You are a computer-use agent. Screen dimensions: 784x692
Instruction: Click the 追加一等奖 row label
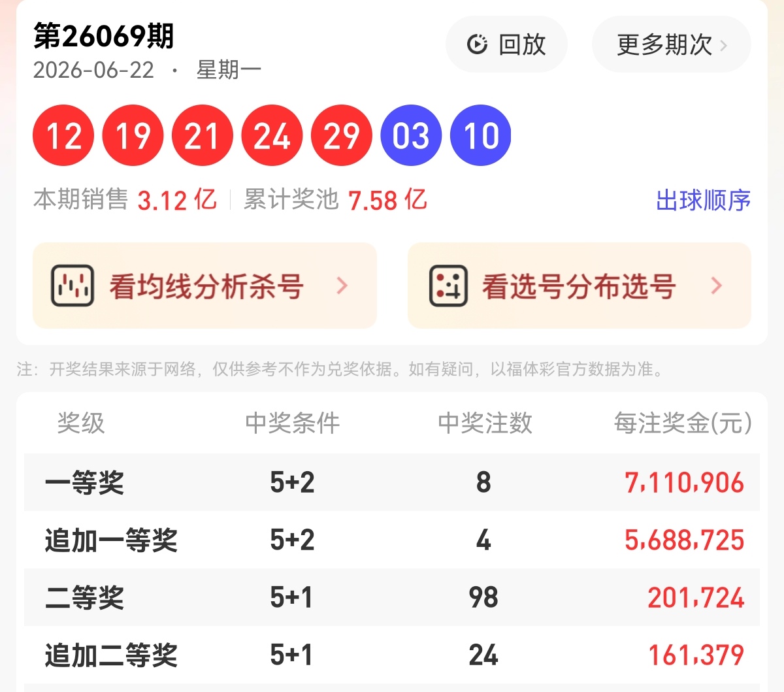pyautogui.click(x=111, y=540)
